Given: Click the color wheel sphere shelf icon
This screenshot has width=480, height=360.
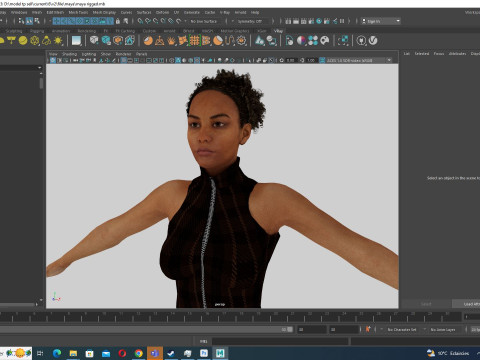Looking at the screenshot, I should click(x=301, y=41).
